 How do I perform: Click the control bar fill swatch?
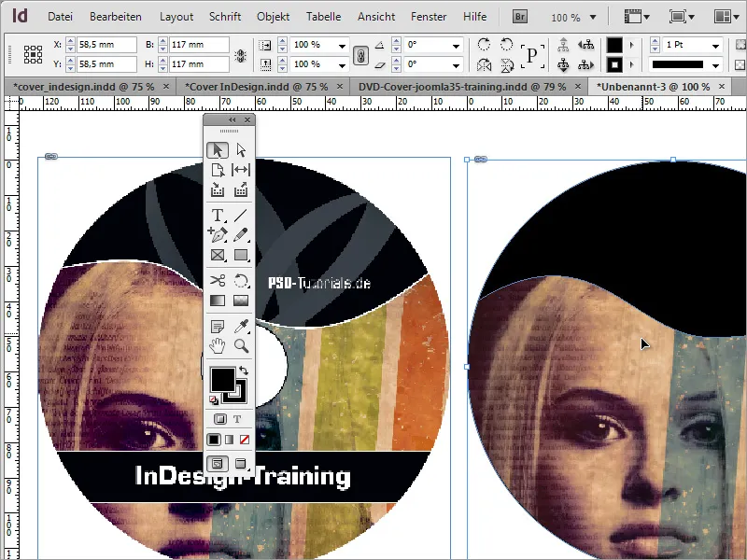[x=614, y=45]
